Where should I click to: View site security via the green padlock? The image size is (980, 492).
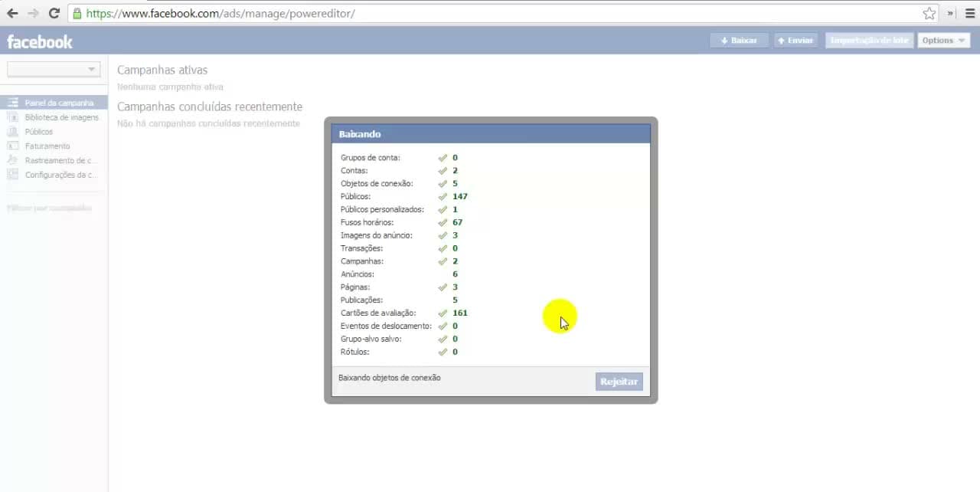click(x=77, y=13)
